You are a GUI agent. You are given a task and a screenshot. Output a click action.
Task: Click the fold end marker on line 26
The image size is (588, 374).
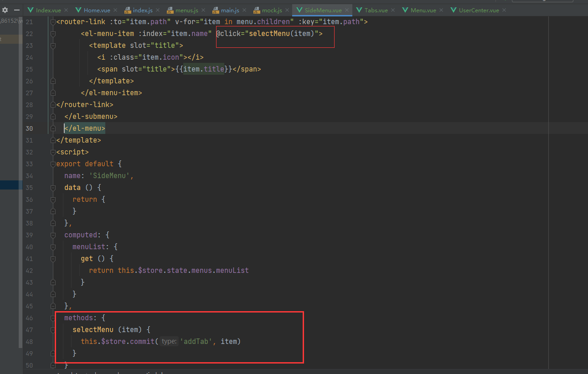pyautogui.click(x=53, y=81)
